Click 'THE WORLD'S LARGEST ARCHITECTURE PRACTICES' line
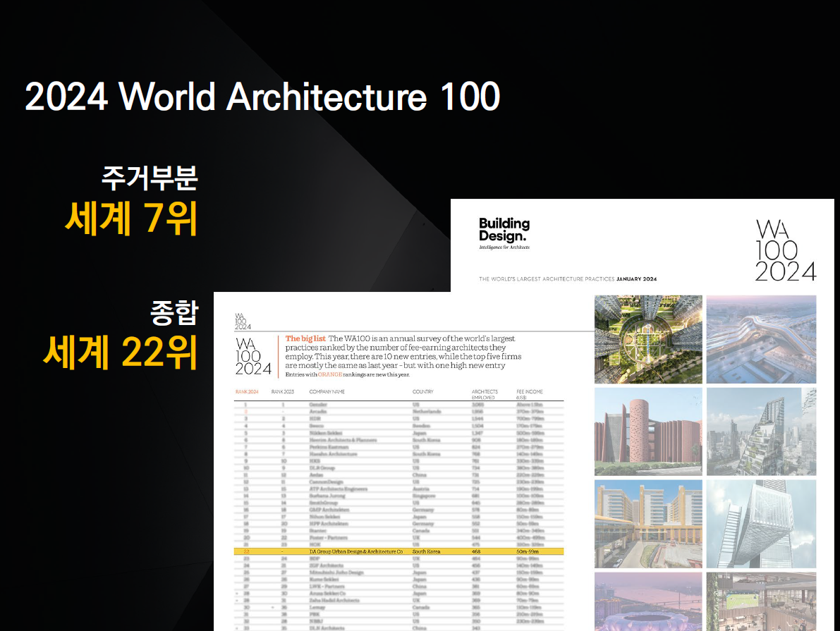Viewport: 840px width, 631px height. (x=547, y=279)
